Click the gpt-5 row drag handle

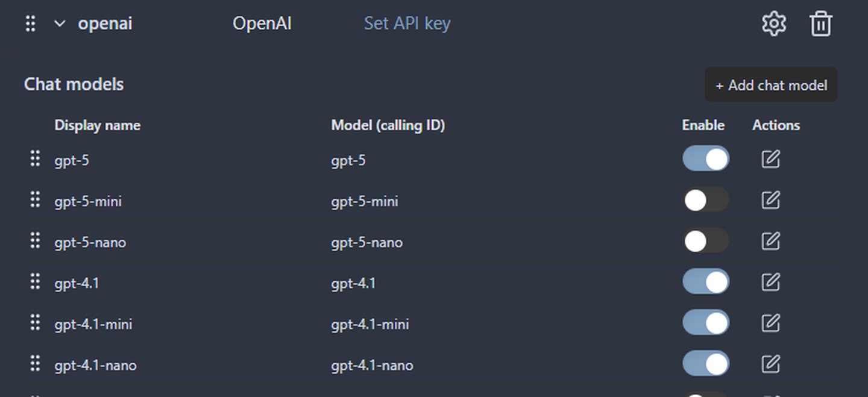[35, 159]
